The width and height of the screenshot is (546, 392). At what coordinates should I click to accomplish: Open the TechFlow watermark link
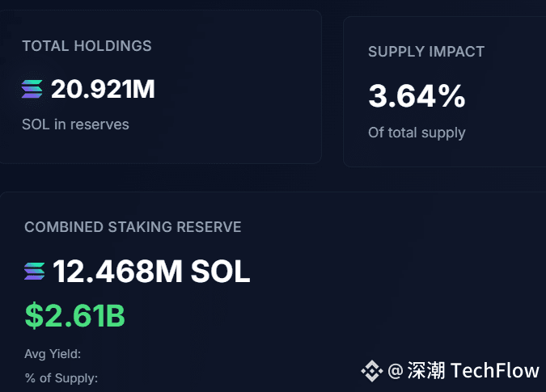pos(494,371)
